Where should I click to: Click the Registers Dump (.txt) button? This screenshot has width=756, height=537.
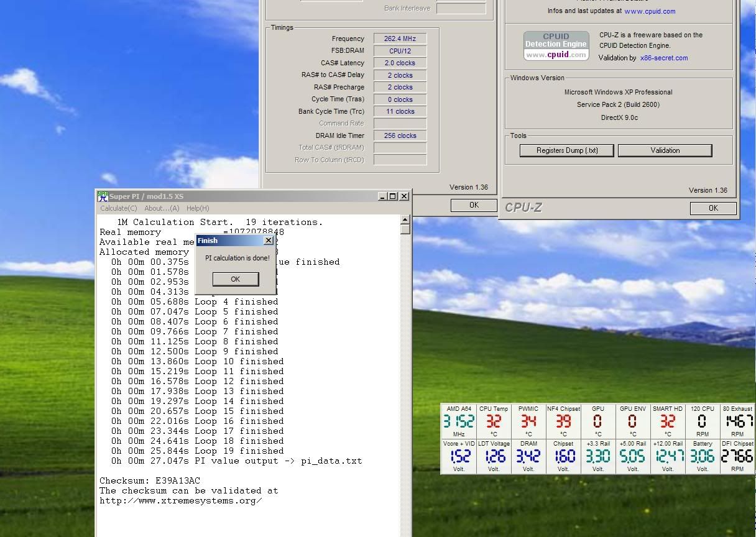click(x=567, y=150)
